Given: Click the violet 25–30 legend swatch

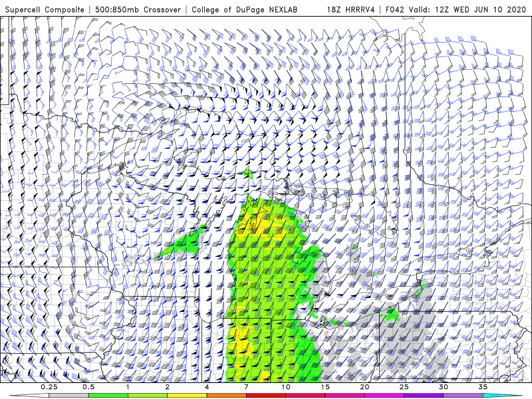Looking at the screenshot, I should click(x=424, y=396).
